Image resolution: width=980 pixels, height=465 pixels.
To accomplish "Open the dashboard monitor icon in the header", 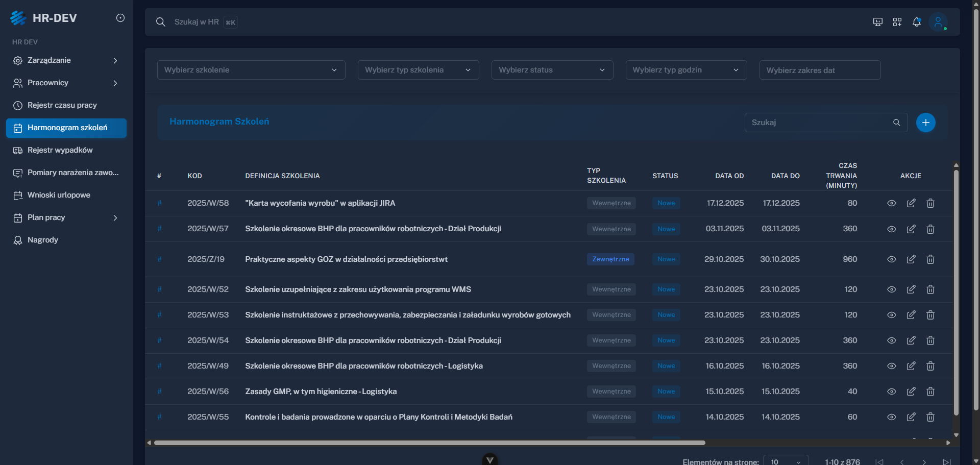I will (x=877, y=22).
